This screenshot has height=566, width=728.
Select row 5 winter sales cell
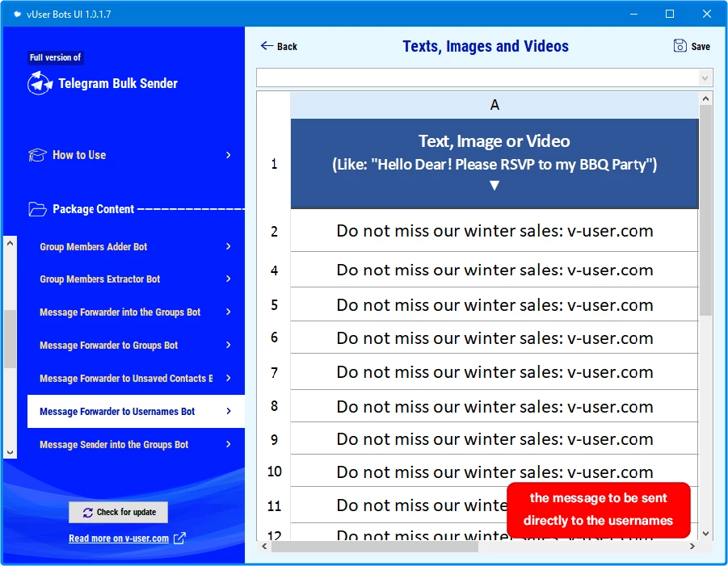(494, 305)
